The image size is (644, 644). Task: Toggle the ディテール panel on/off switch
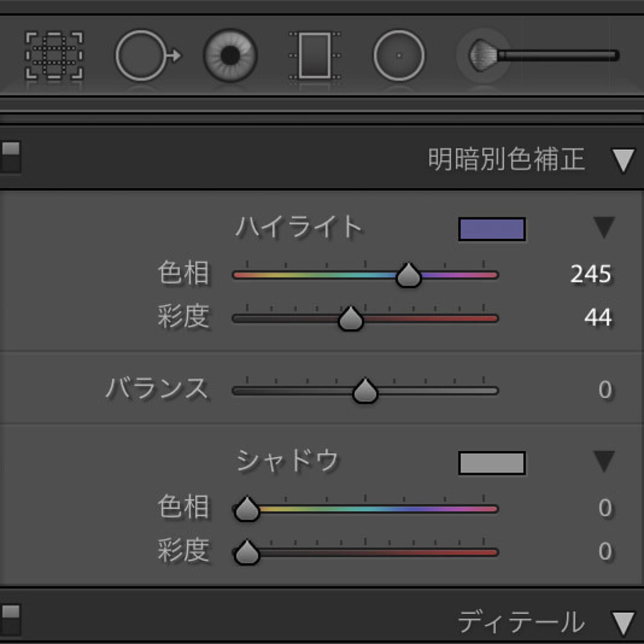(x=11, y=619)
